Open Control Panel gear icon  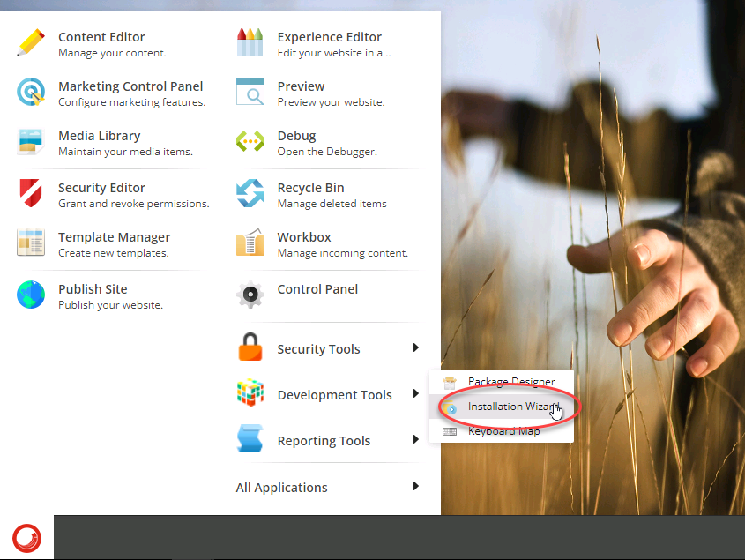[250, 295]
